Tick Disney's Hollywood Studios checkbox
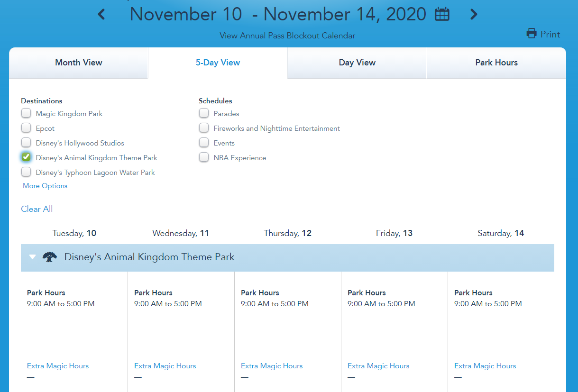Screen dimensions: 578x392 (27, 143)
